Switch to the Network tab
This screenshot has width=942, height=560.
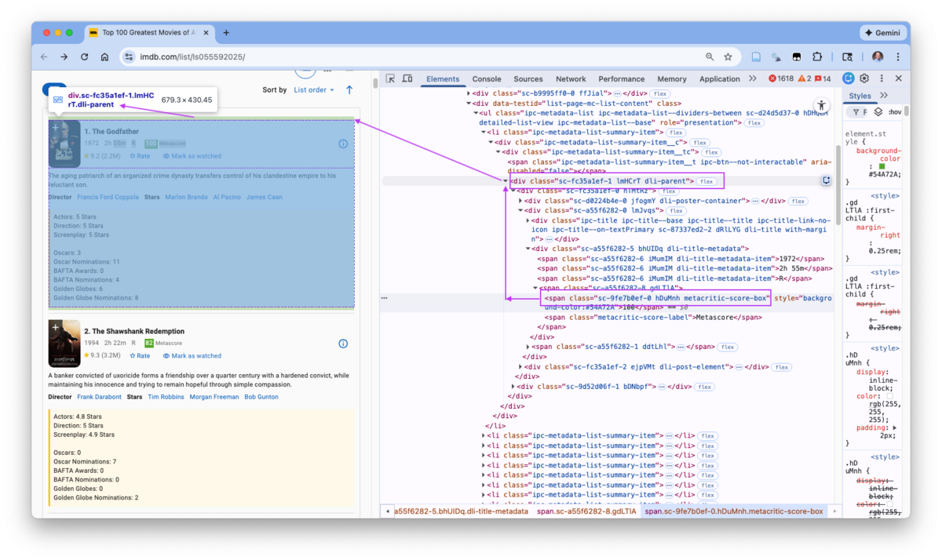tap(571, 78)
